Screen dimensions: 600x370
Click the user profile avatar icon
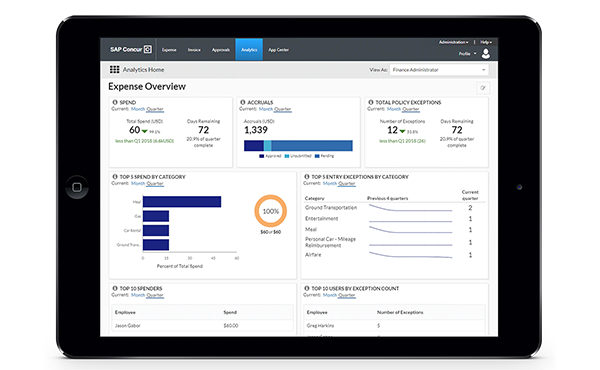(486, 54)
